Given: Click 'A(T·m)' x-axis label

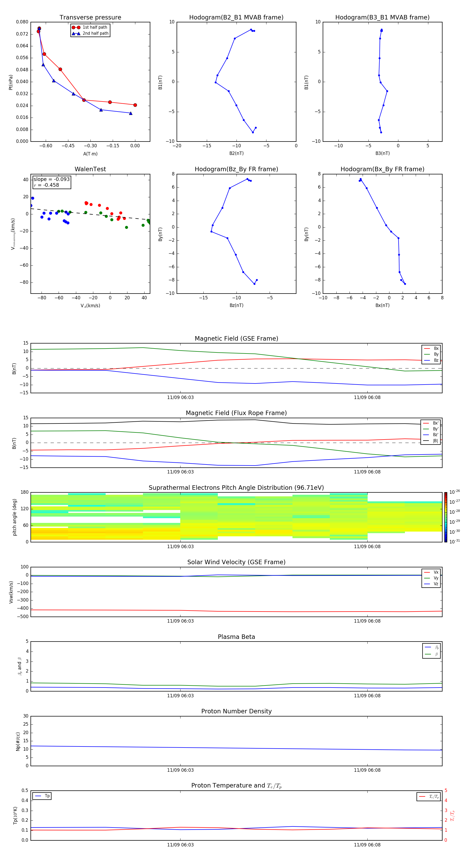Looking at the screenshot, I should point(90,154).
